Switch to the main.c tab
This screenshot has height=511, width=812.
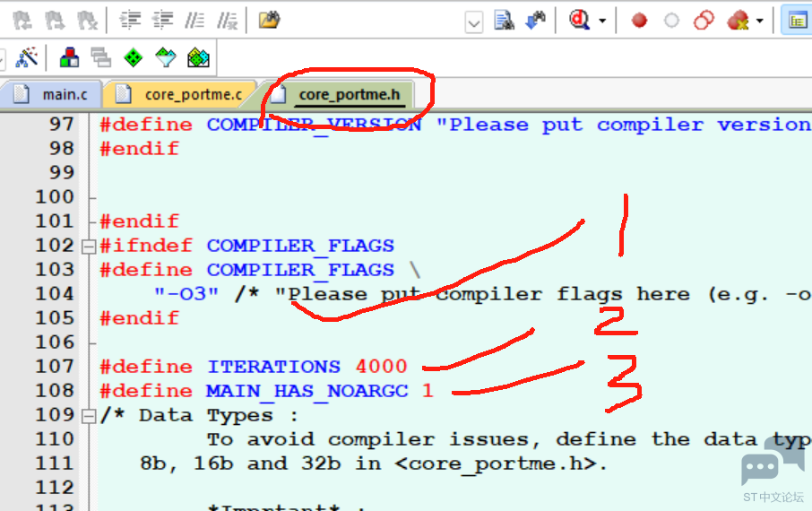point(50,95)
